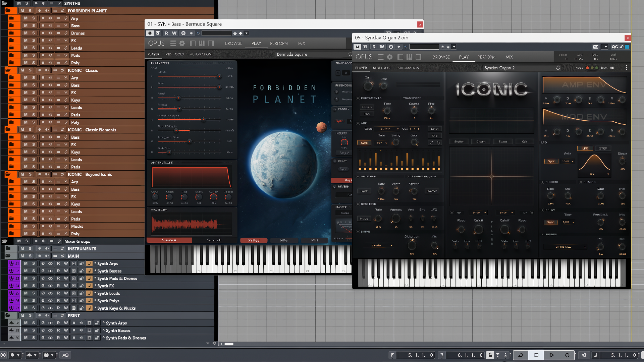Switch to PERFORM tab in Synclav Organ window

486,57
